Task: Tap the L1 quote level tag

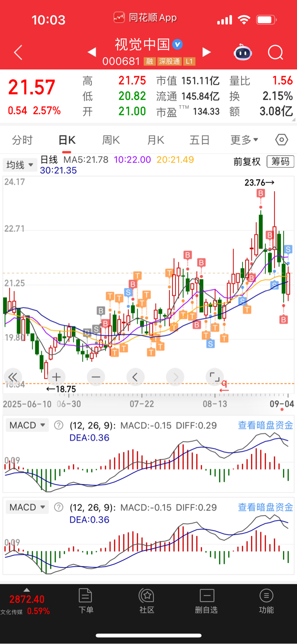Action: click(x=189, y=61)
